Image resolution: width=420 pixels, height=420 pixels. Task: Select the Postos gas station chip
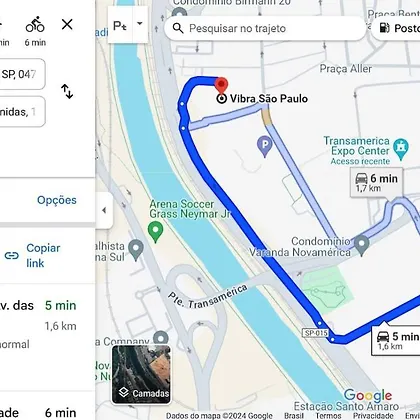pos(397,28)
